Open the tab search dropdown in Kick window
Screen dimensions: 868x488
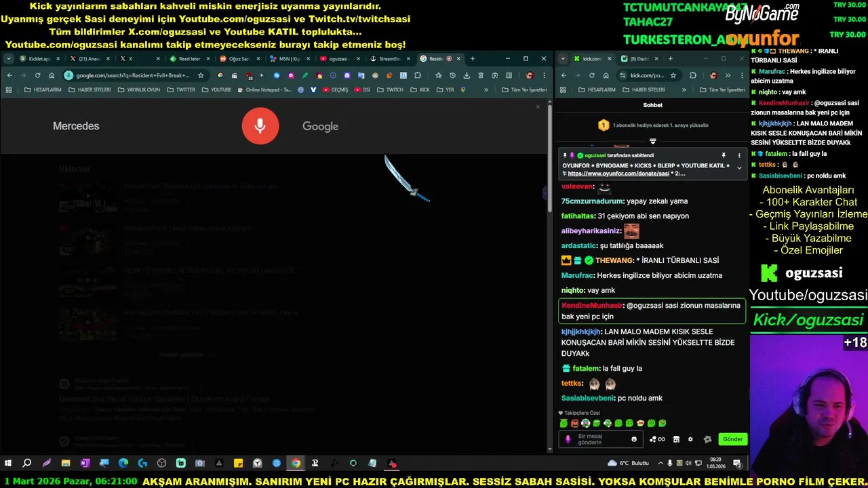click(563, 59)
